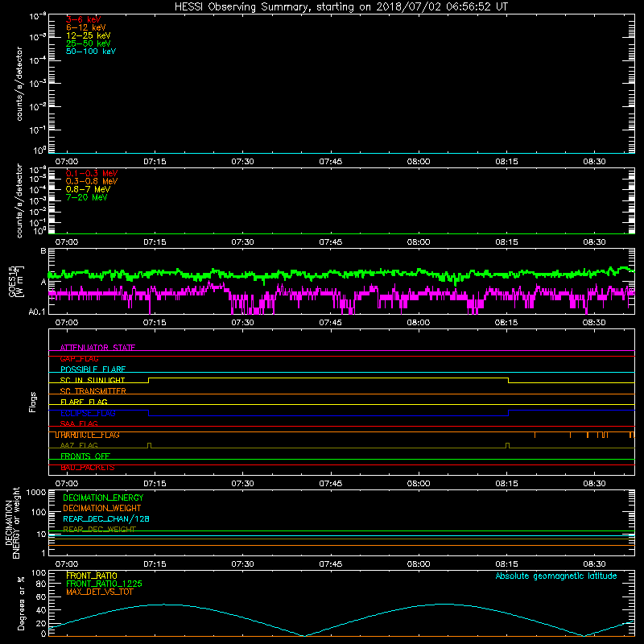This screenshot has height=644, width=644.
Task: Click the REAR_DEC_CHAN/128 legend label
Action: [106, 518]
